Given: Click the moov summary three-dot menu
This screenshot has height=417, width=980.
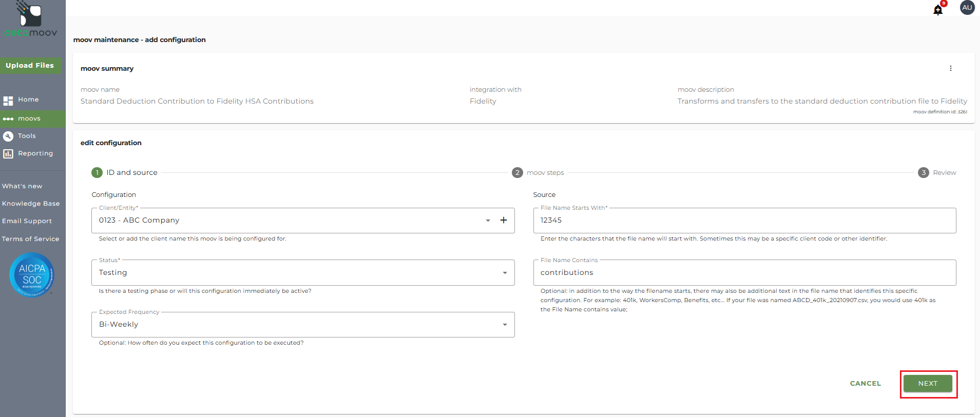Looking at the screenshot, I should click(x=950, y=68).
